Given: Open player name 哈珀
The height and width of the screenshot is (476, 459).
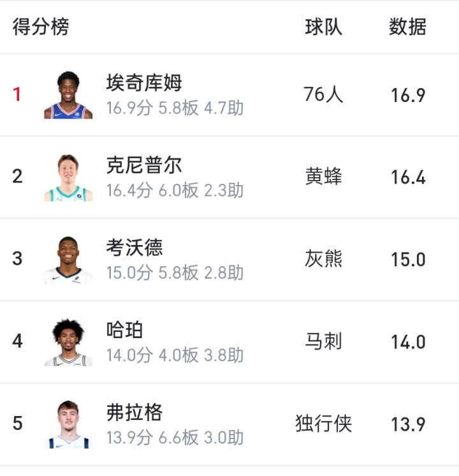Looking at the screenshot, I should tap(125, 330).
